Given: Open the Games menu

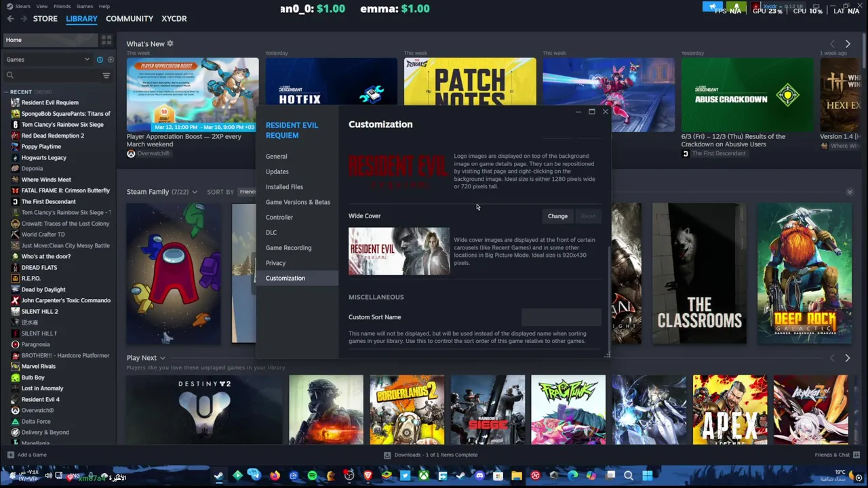Looking at the screenshot, I should tap(85, 6).
